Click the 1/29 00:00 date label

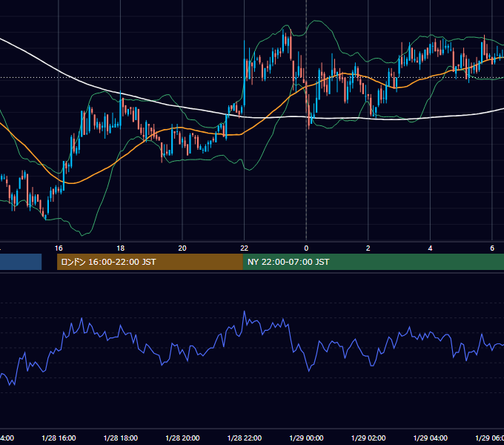[306, 438]
